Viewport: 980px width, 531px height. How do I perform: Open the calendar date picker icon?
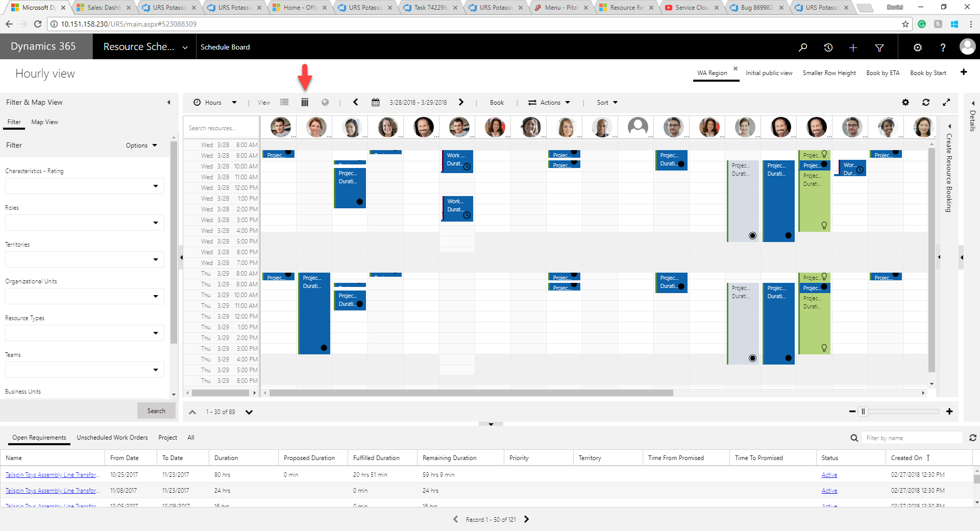376,103
